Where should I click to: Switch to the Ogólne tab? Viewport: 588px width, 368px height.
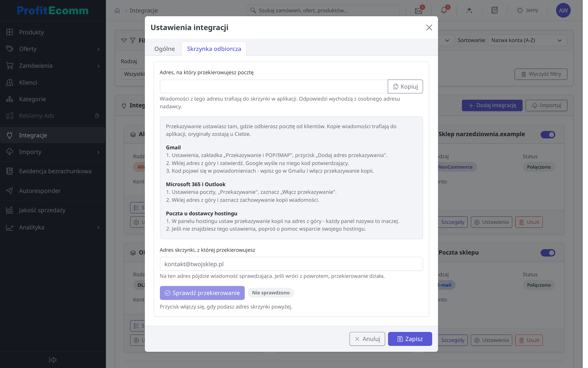point(164,49)
